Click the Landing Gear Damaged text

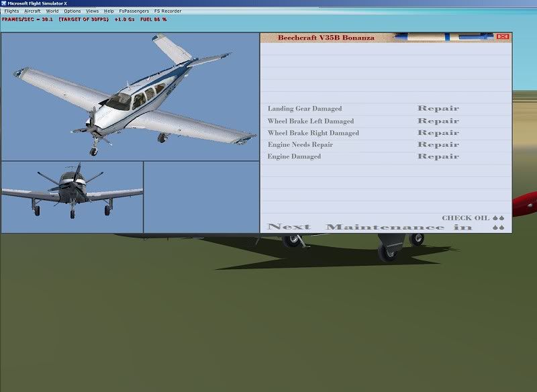(305, 109)
